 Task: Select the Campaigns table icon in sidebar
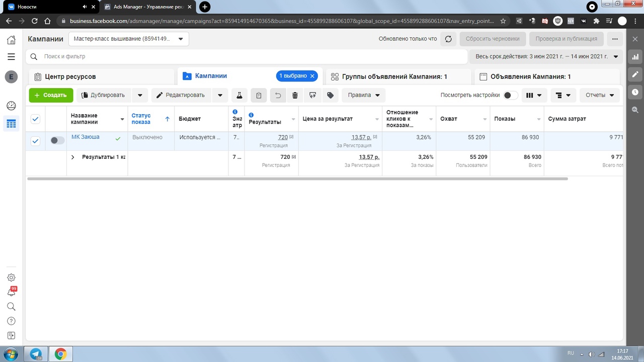11,124
